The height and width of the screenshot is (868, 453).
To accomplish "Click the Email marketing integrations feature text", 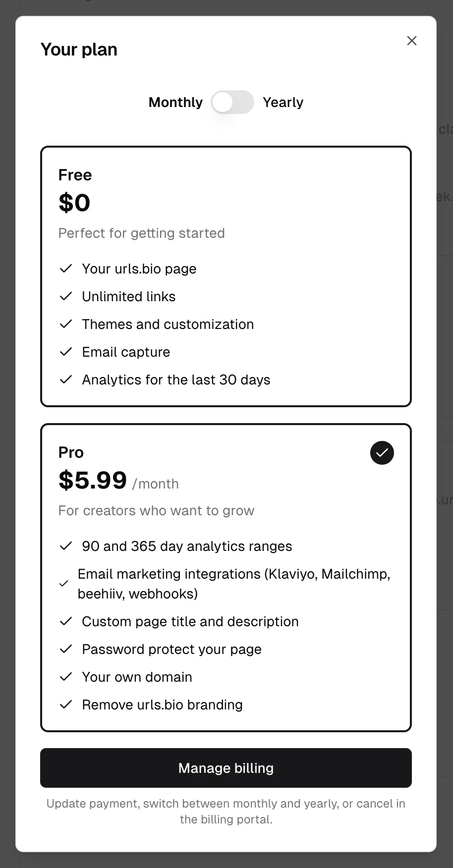I will [x=234, y=584].
